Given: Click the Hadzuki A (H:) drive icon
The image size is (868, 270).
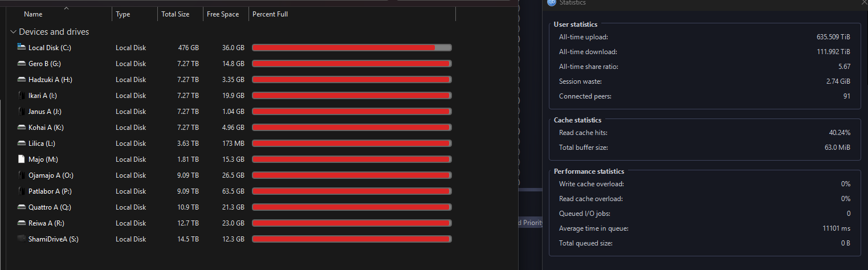Looking at the screenshot, I should point(22,79).
